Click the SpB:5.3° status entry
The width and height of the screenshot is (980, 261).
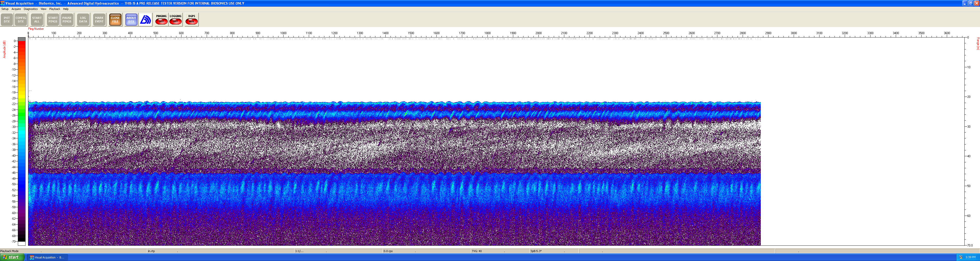[x=536, y=251]
